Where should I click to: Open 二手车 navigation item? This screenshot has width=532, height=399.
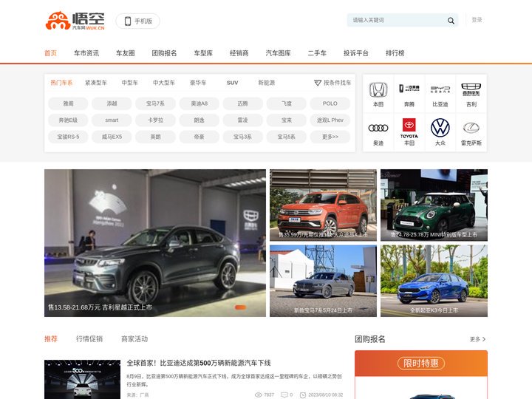tap(317, 53)
